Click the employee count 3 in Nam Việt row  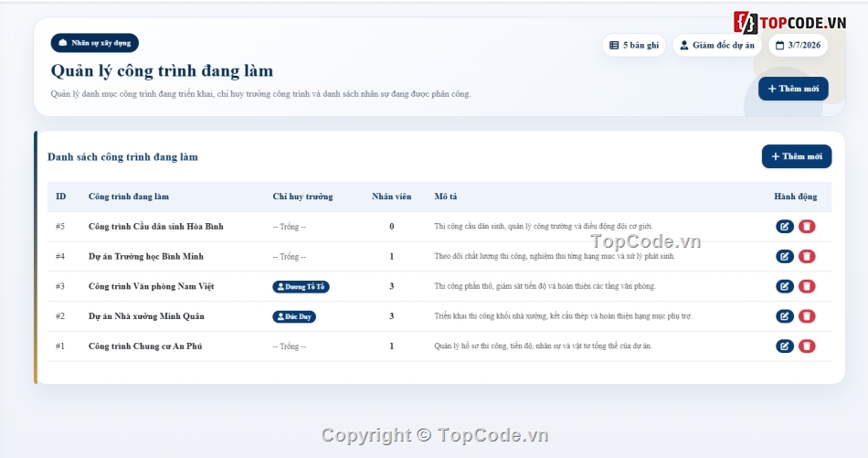[x=391, y=286]
